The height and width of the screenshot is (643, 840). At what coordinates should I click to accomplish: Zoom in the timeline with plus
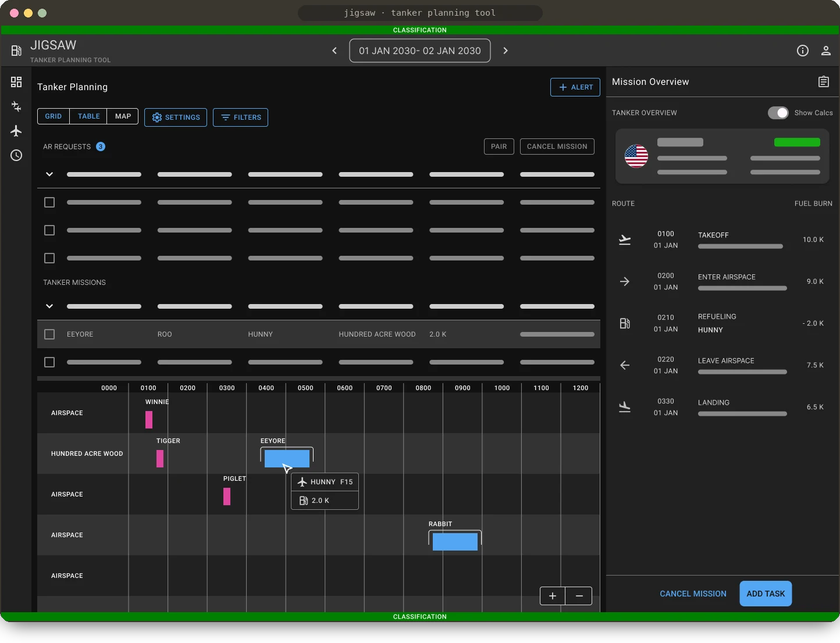click(x=553, y=596)
